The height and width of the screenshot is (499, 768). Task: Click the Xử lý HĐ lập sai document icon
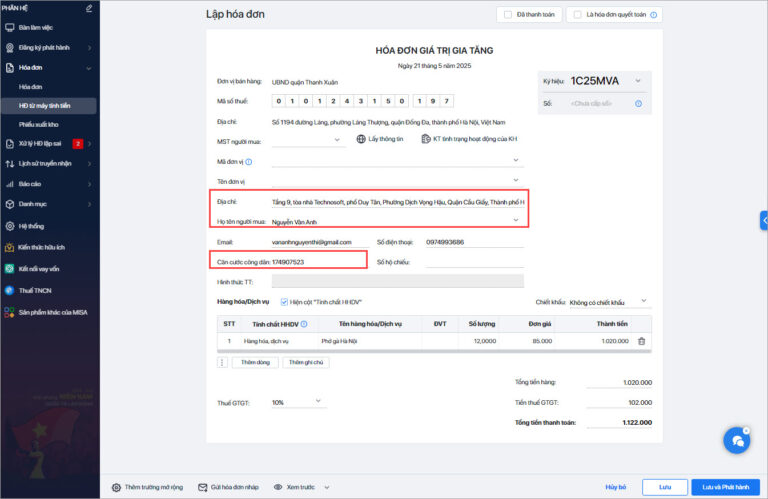pos(9,143)
